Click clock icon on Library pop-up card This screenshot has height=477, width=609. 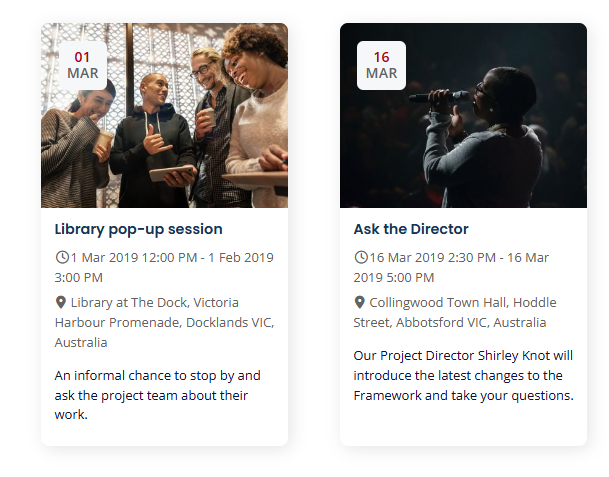pyautogui.click(x=62, y=257)
